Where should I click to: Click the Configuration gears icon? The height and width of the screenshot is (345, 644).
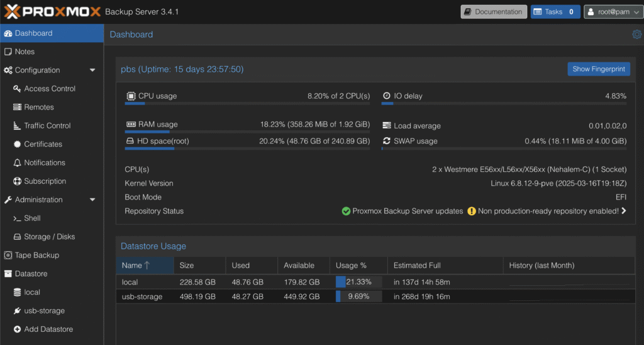[8, 71]
